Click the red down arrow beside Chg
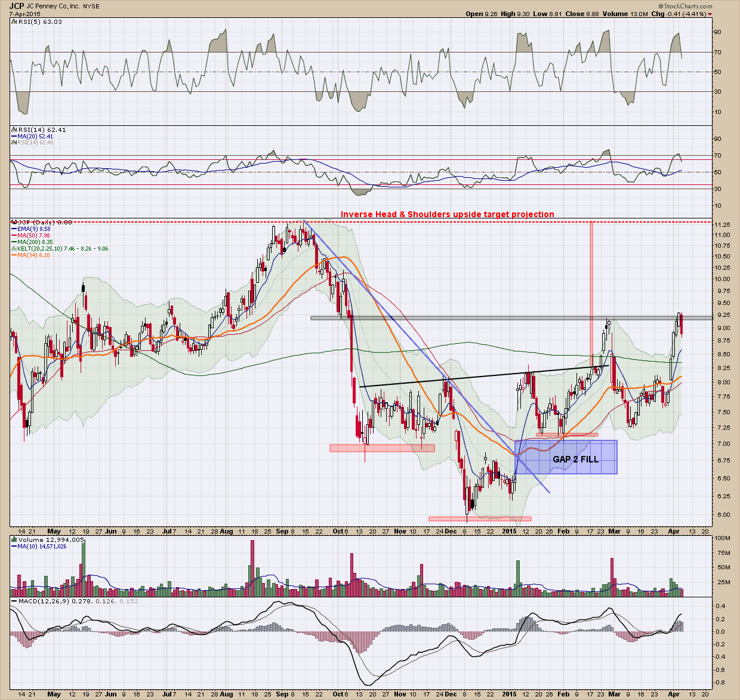 [x=710, y=14]
